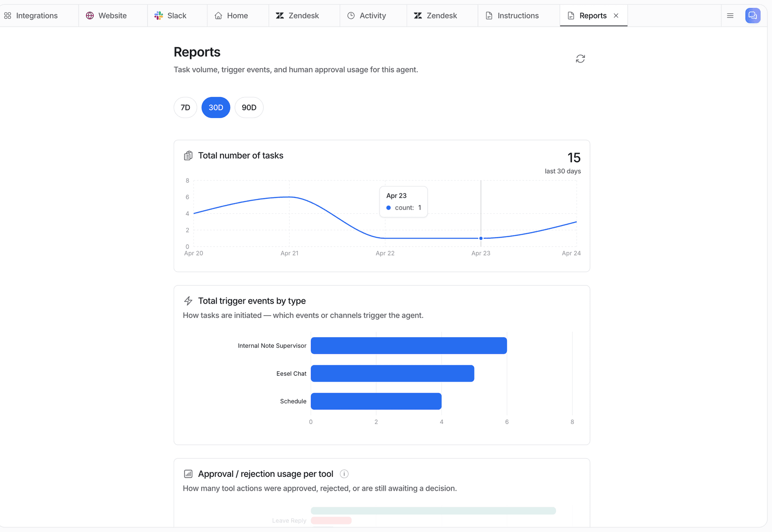This screenshot has height=532, width=772.
Task: Switch to the Website tab
Action: 113,16
